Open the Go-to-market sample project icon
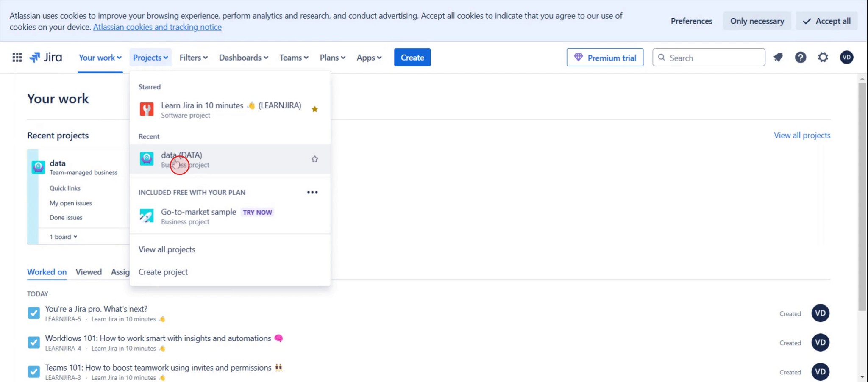The height and width of the screenshot is (382, 868). [146, 216]
